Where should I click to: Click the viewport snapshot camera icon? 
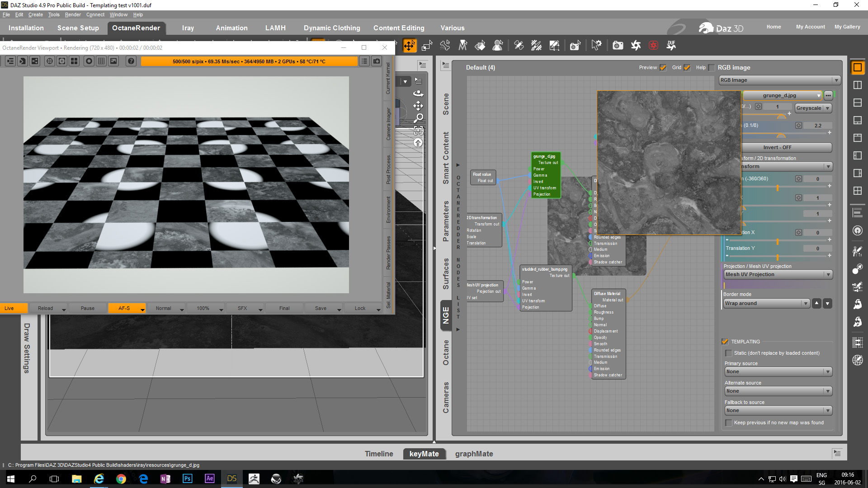[x=377, y=61]
